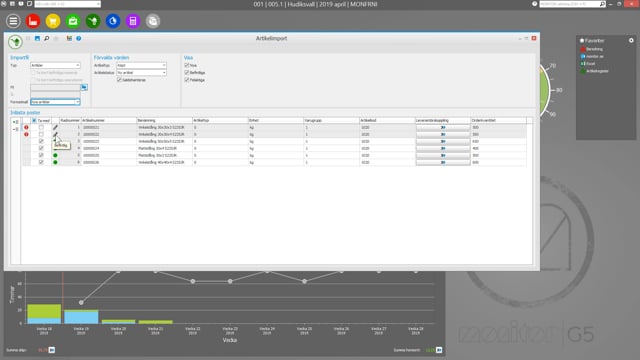Click the Summa button icon at bottom right of chart
640x360 pixels.
439,350
